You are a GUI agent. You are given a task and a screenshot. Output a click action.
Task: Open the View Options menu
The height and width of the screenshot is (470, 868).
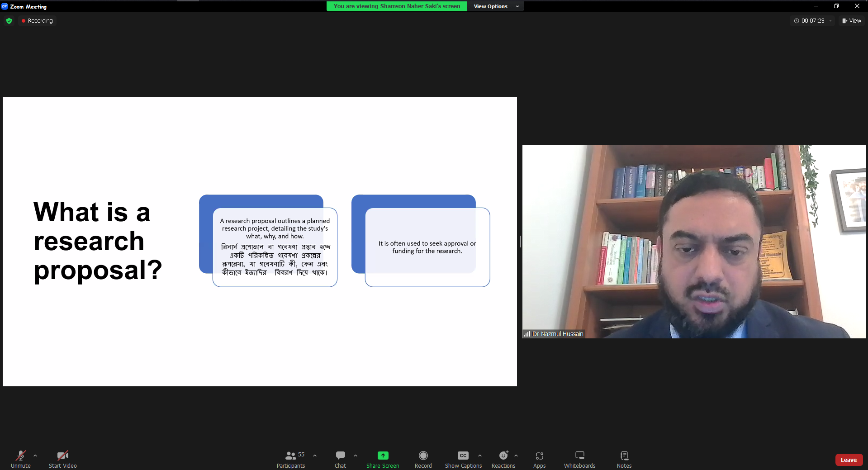[x=495, y=6]
